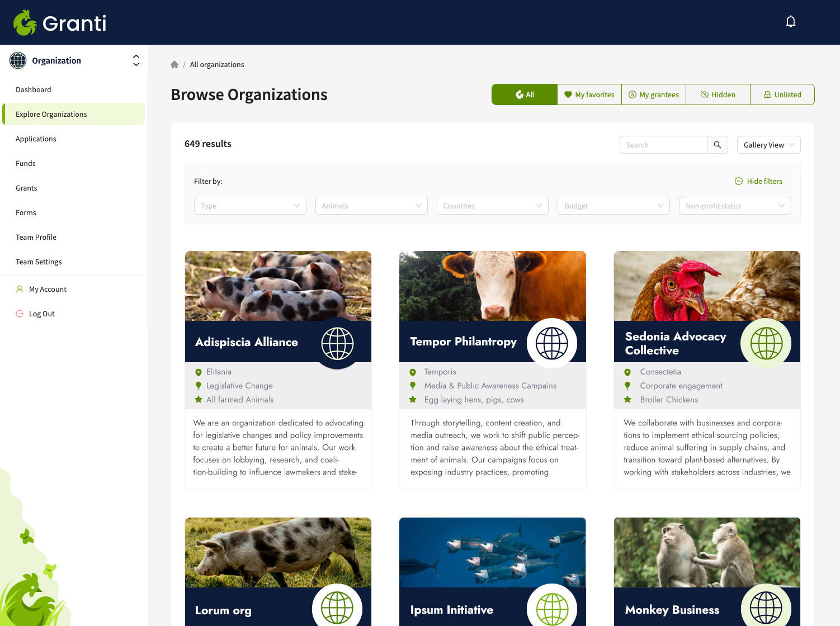The image size is (840, 626).
Task: Click inside the Search organizations field
Action: coord(663,144)
